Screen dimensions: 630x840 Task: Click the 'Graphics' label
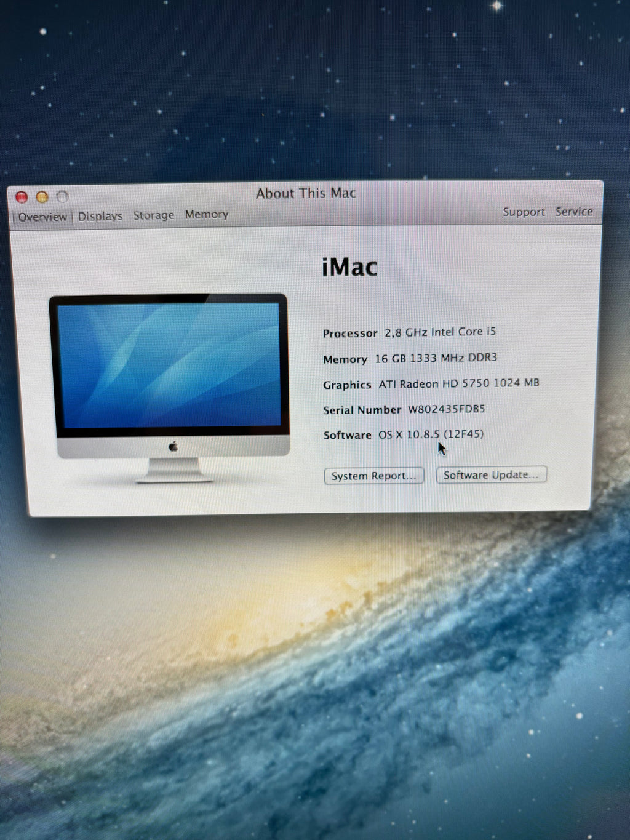[x=347, y=385]
